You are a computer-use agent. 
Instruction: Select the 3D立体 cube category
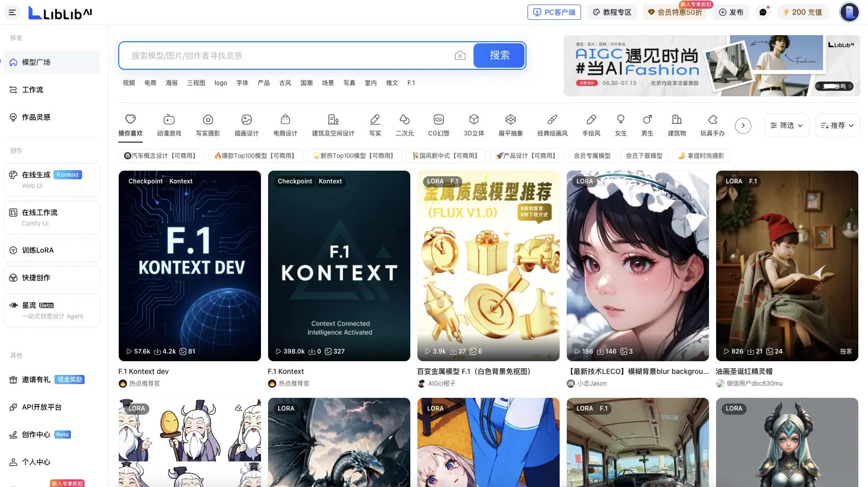pos(474,125)
